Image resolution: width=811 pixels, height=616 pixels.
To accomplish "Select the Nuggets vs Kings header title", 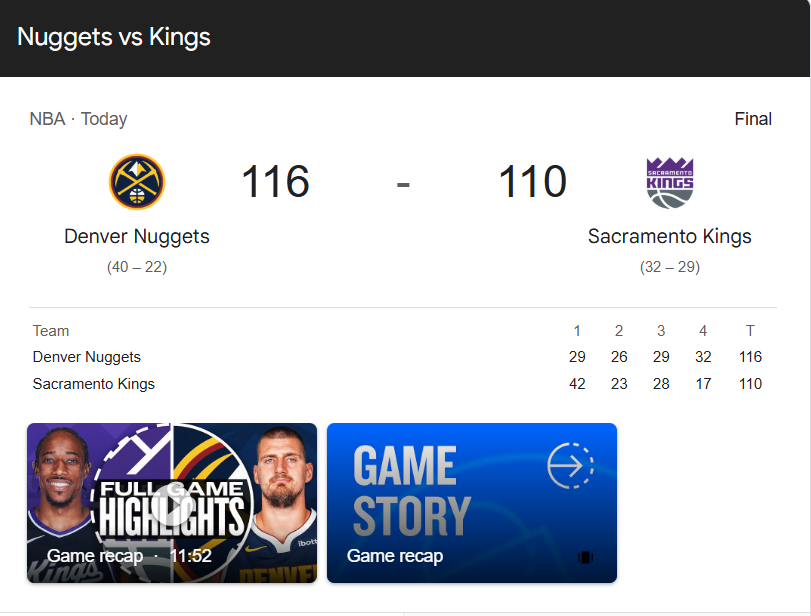I will point(114,38).
